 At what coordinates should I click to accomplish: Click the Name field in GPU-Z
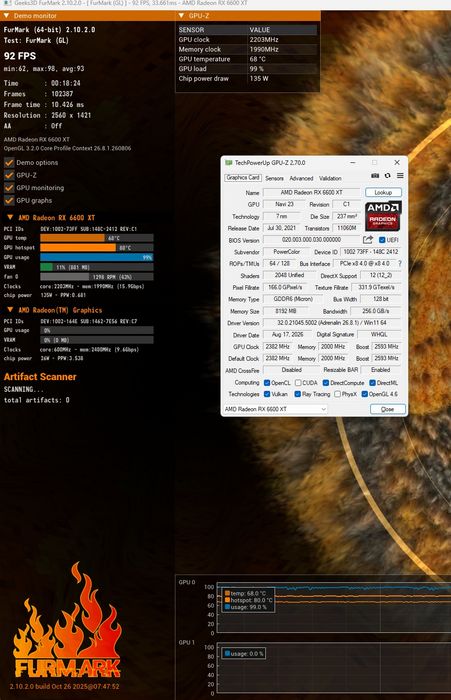(311, 192)
